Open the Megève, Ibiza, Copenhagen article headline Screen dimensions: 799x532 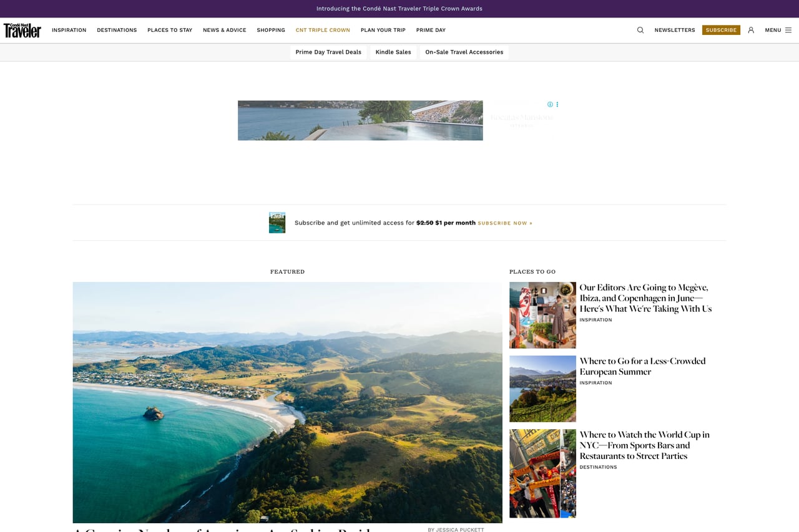point(646,298)
